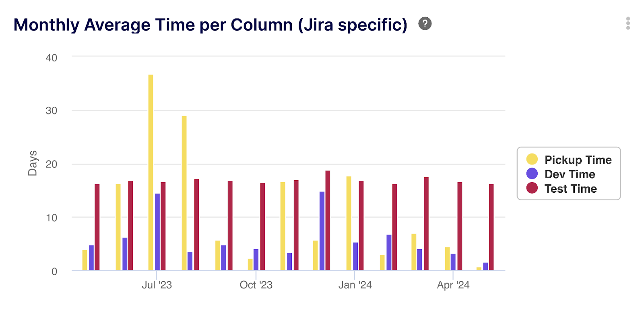This screenshot has height=318, width=644.
Task: Click the tallest red Test Time bar
Action: [x=328, y=220]
